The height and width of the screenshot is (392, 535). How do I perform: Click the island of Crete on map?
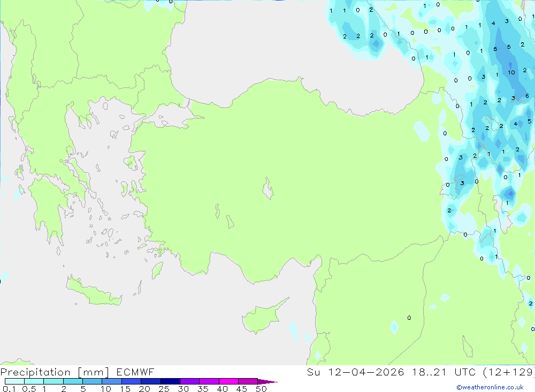coord(94,291)
